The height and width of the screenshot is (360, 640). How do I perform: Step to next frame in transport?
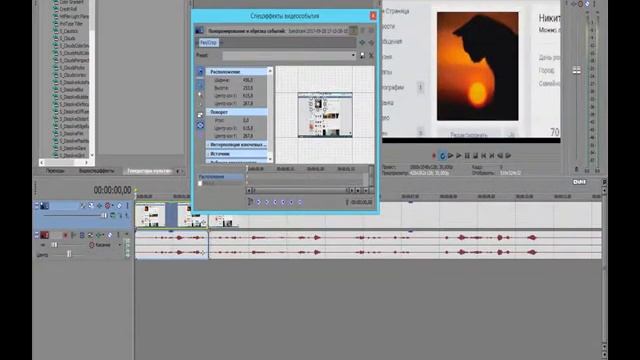click(508, 156)
